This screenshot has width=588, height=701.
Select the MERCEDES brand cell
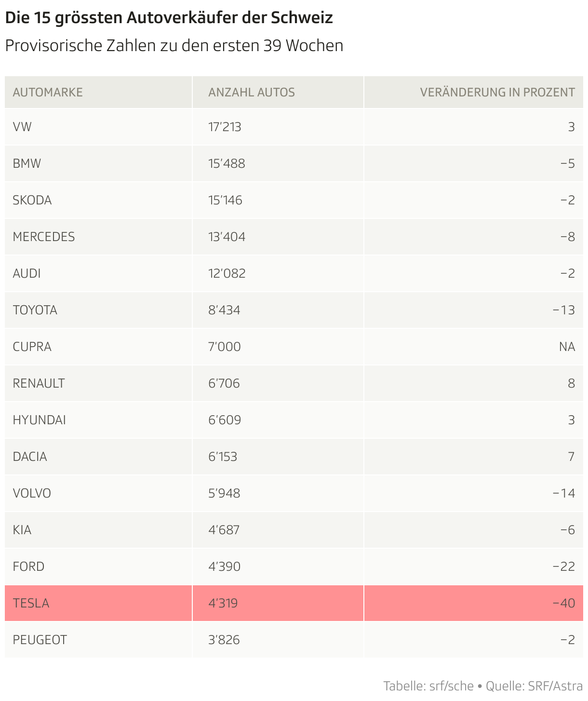tap(44, 237)
